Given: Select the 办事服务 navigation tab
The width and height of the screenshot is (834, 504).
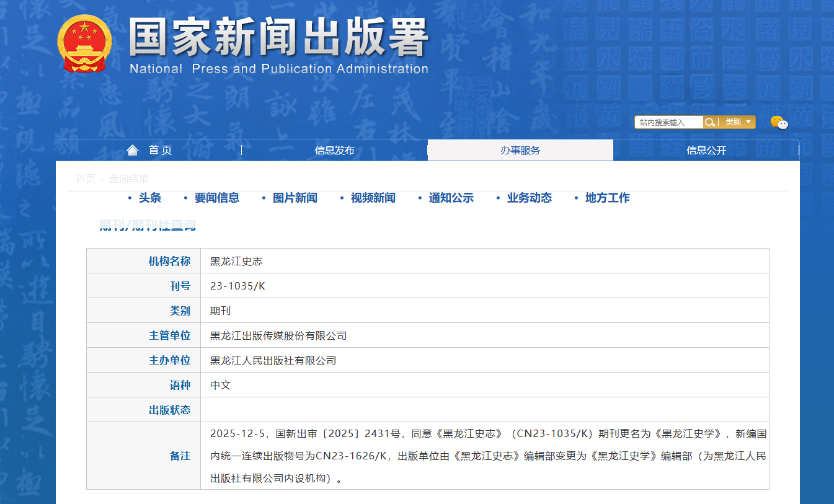Looking at the screenshot, I should click(520, 150).
